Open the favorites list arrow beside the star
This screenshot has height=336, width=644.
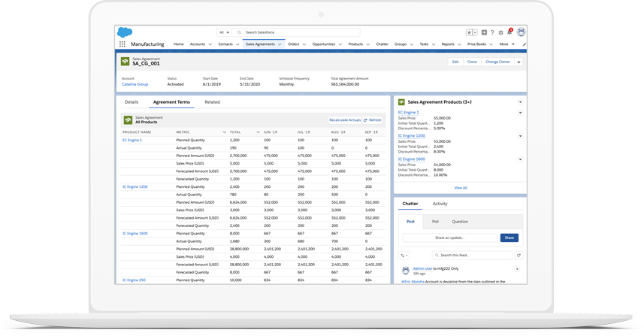point(475,32)
